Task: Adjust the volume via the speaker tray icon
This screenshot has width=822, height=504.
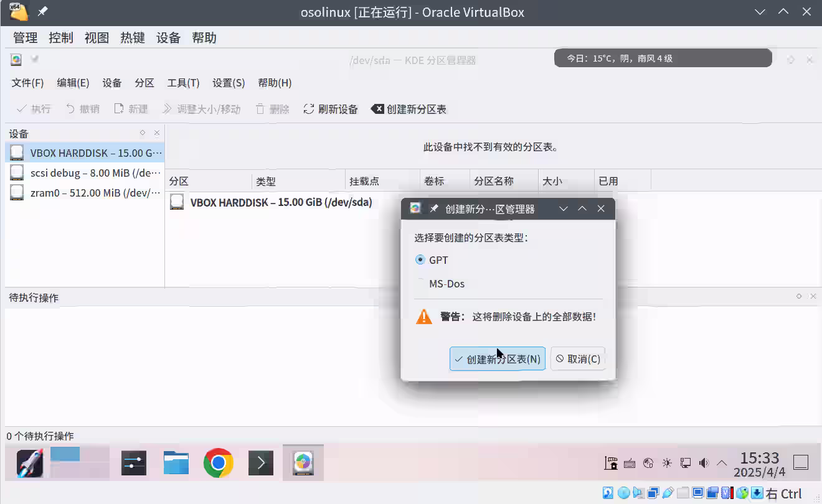Action: click(x=704, y=463)
